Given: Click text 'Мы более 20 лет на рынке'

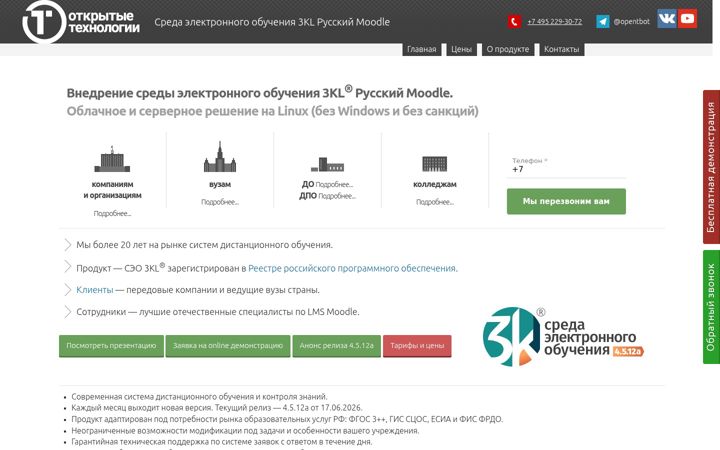Looking at the screenshot, I should 204,245.
